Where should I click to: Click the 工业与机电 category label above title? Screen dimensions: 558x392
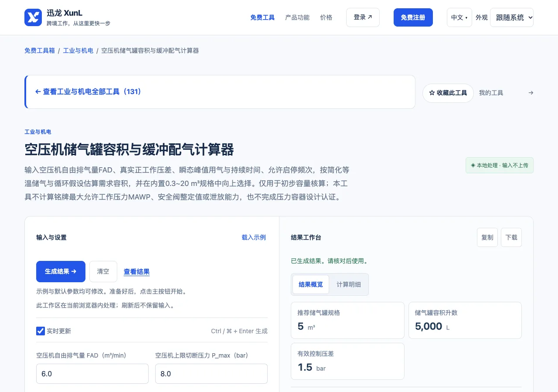click(38, 132)
